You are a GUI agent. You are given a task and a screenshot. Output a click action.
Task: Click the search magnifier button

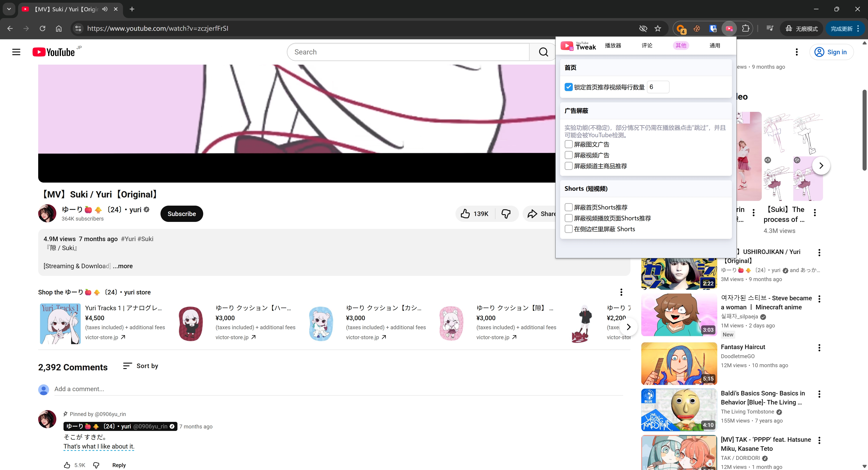coord(543,52)
